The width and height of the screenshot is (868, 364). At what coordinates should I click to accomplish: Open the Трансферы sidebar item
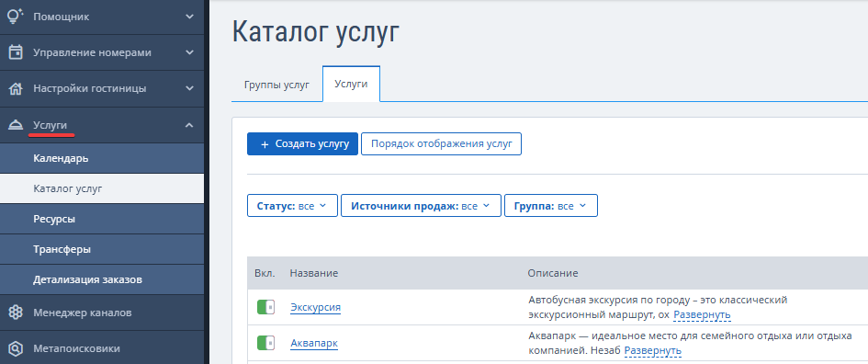tap(102, 249)
